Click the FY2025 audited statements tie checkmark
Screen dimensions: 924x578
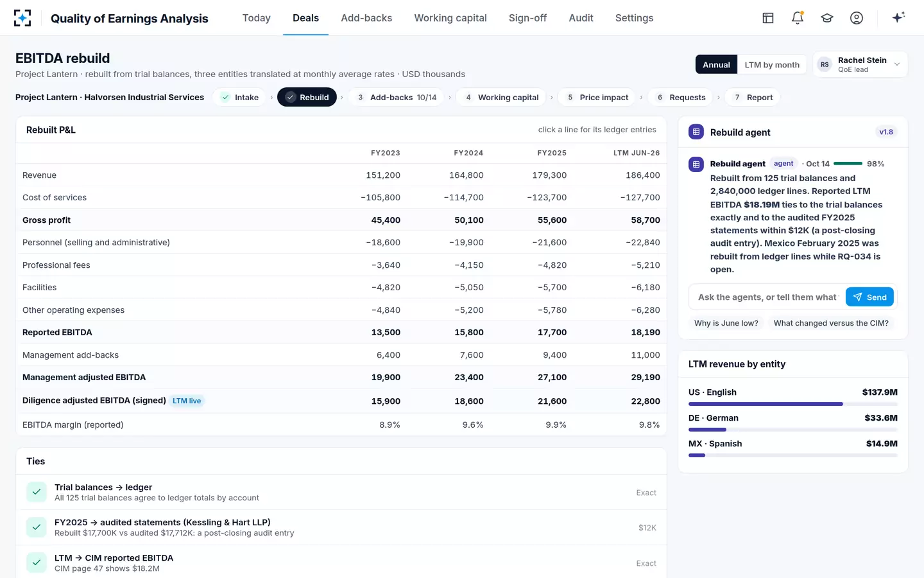tap(37, 527)
